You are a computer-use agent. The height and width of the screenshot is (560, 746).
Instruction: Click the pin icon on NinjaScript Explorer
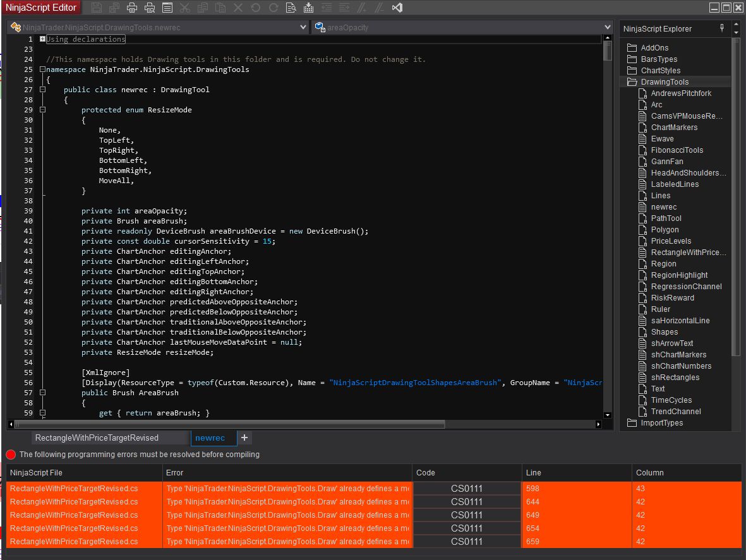tap(722, 28)
